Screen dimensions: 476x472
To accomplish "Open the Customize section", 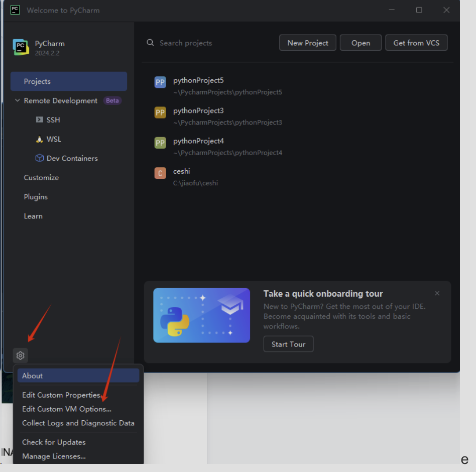I will click(41, 178).
